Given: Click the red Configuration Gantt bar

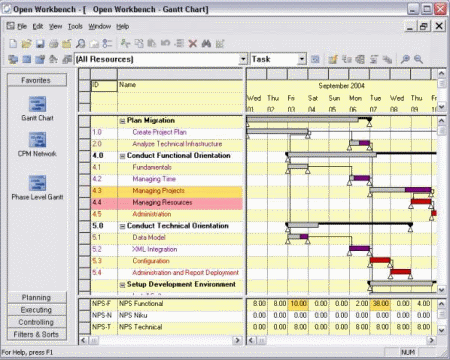Looking at the screenshot, I should coord(380,260).
